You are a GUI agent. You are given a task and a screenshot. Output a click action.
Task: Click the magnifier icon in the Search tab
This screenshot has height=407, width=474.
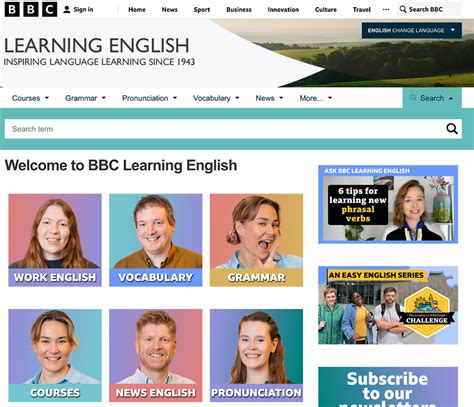coord(413,98)
